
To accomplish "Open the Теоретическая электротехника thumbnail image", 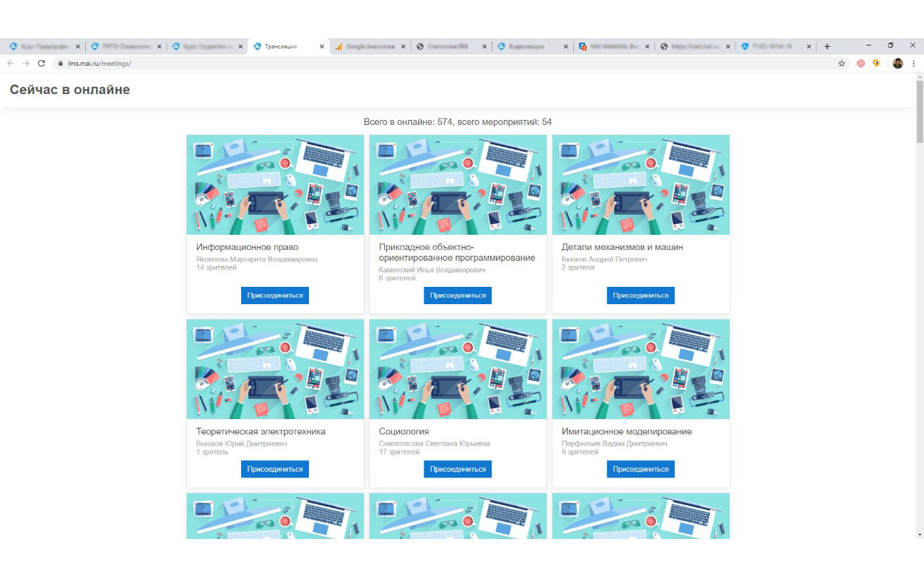I will (x=275, y=369).
